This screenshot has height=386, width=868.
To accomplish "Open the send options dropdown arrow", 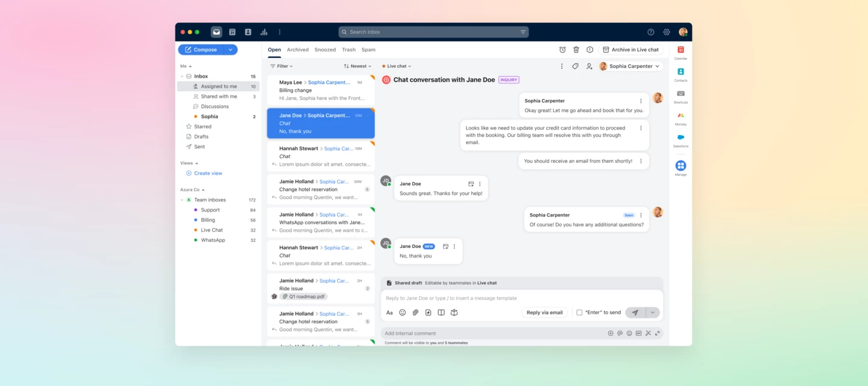I will pos(653,312).
